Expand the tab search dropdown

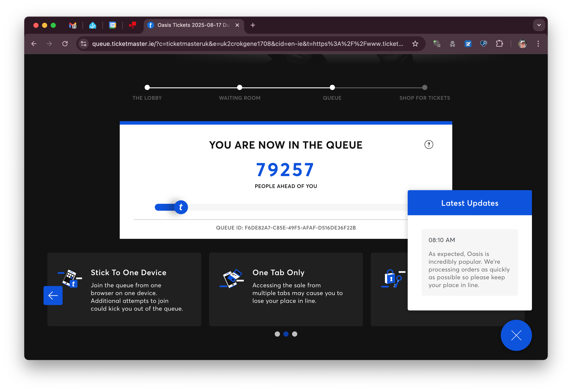(539, 25)
